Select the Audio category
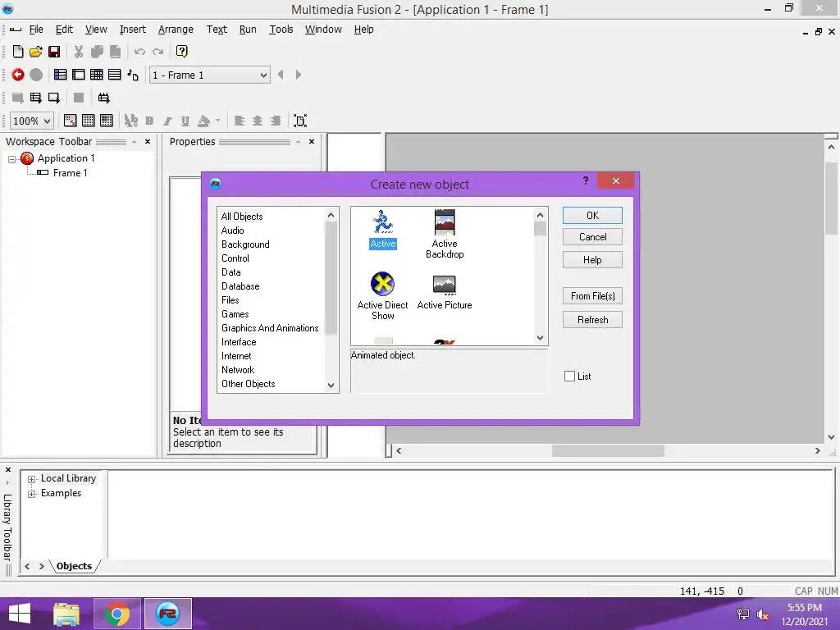 coord(232,231)
